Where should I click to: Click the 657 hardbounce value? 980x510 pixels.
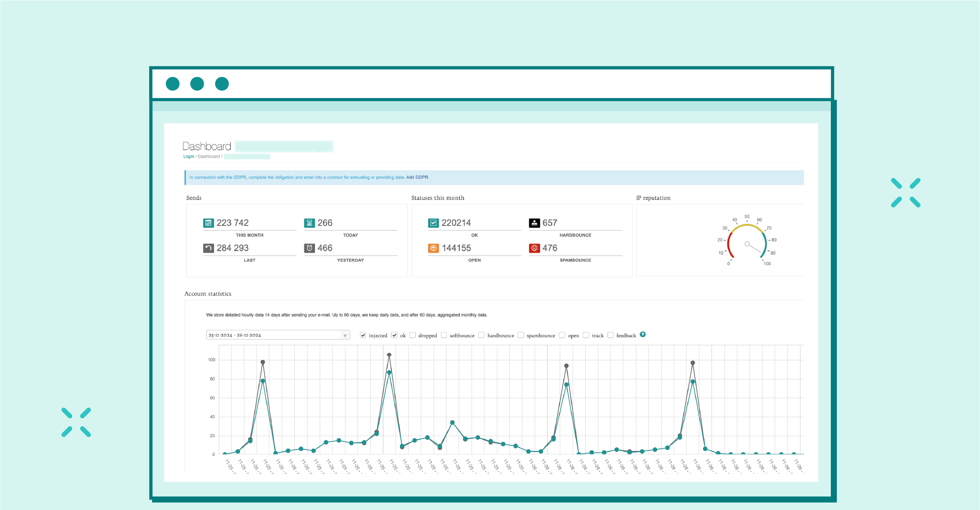click(550, 223)
